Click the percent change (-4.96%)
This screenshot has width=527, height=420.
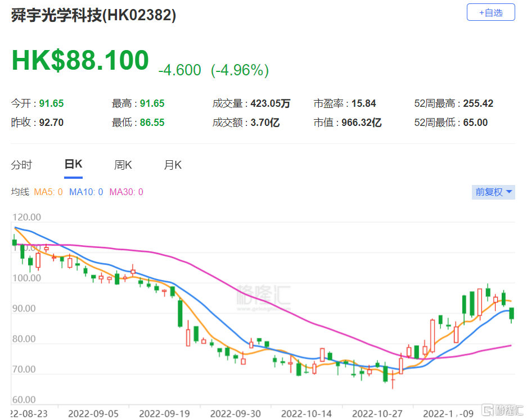tap(240, 70)
